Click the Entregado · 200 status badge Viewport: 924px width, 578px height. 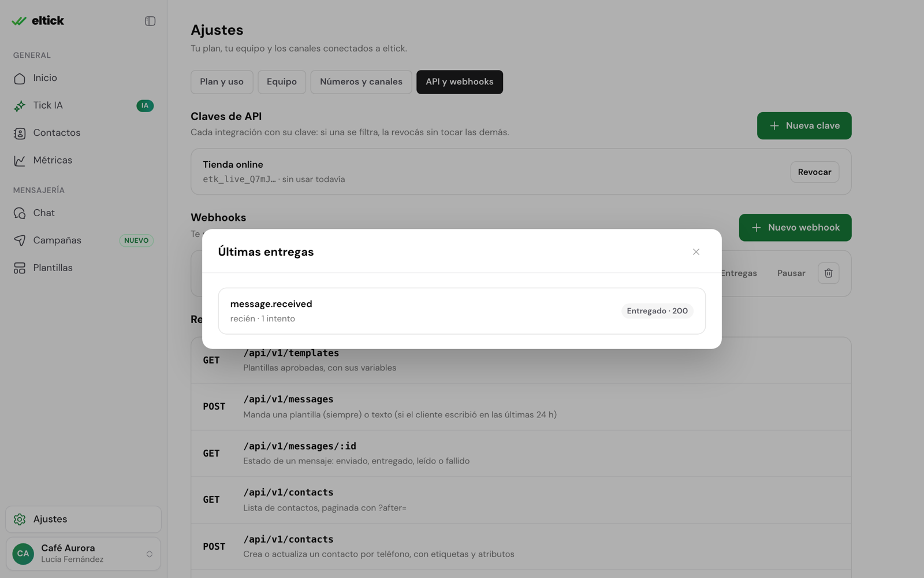657,311
